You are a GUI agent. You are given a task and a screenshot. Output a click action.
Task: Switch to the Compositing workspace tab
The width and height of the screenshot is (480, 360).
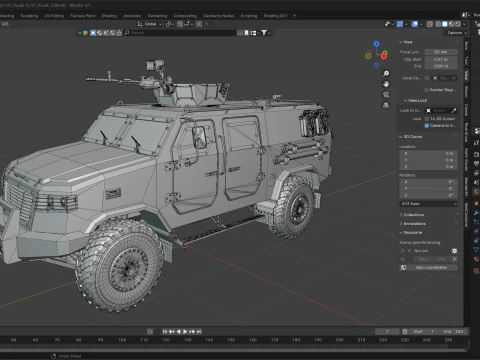[x=185, y=16]
